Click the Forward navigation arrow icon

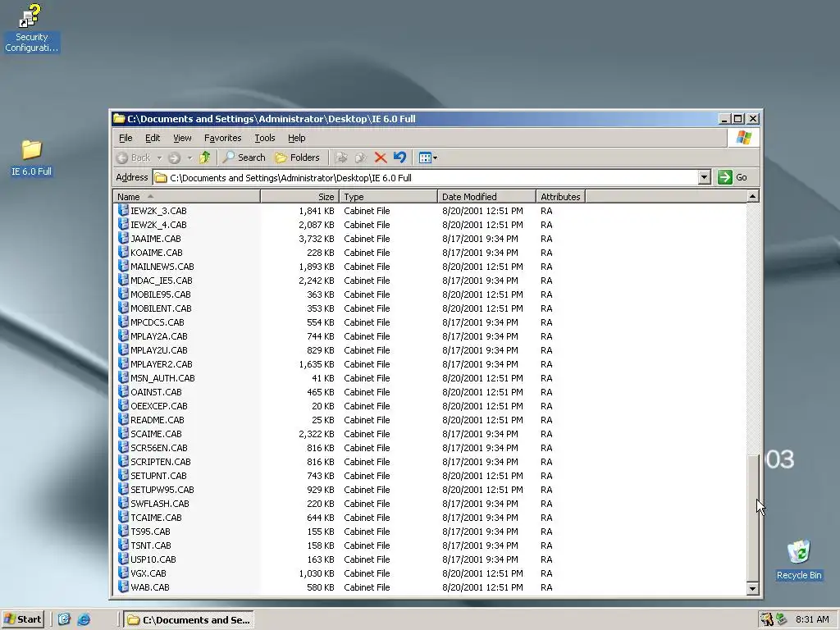174,157
